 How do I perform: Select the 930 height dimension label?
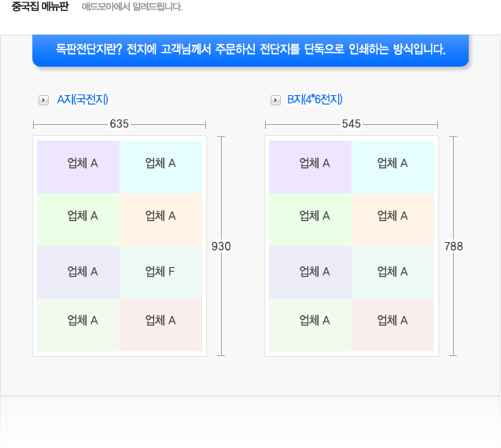pos(221,246)
